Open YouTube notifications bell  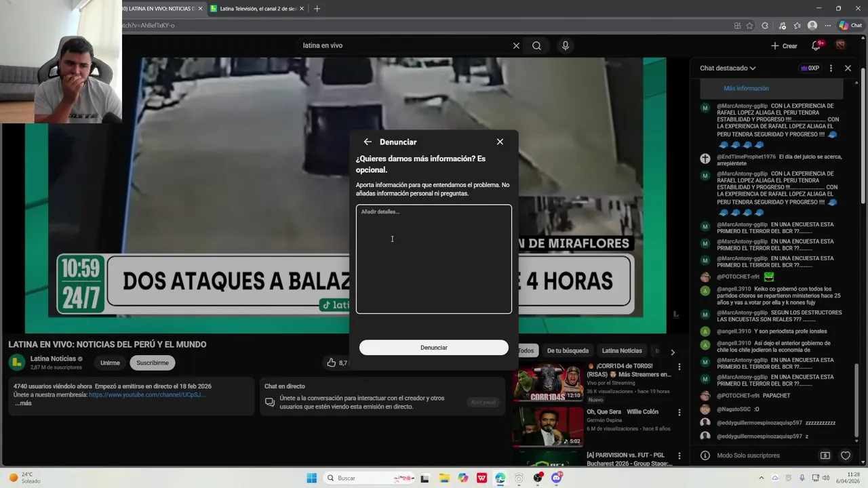(816, 45)
